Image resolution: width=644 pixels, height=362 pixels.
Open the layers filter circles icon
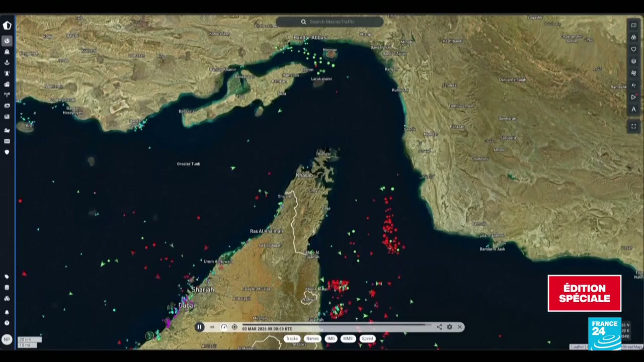[633, 37]
